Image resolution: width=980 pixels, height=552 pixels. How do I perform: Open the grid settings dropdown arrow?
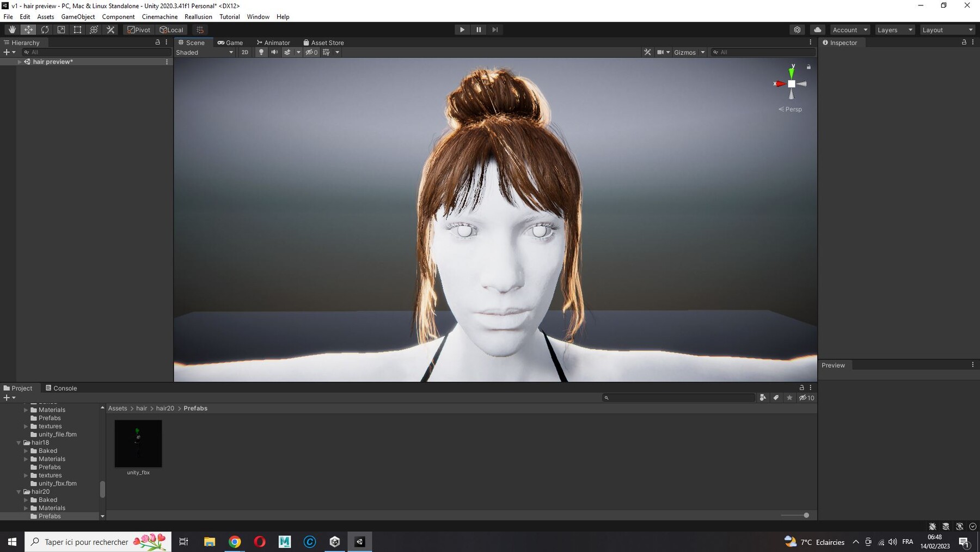coord(338,52)
